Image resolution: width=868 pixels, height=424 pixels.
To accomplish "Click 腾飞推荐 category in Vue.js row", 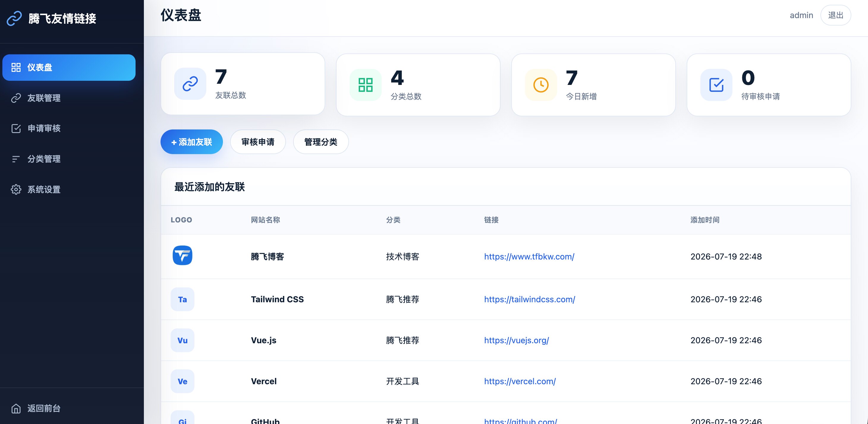I will tap(402, 340).
